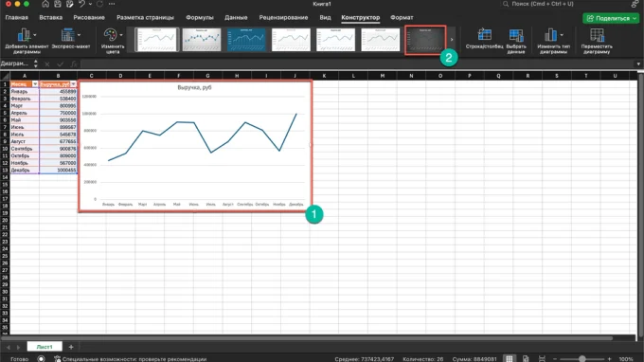Switch to the Рисование tab
Image resolution: width=644 pixels, height=362 pixels.
click(x=89, y=18)
